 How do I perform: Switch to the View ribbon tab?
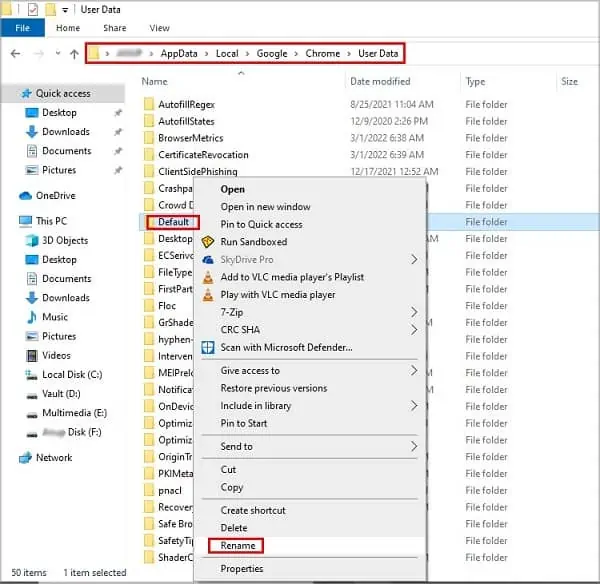tap(159, 28)
